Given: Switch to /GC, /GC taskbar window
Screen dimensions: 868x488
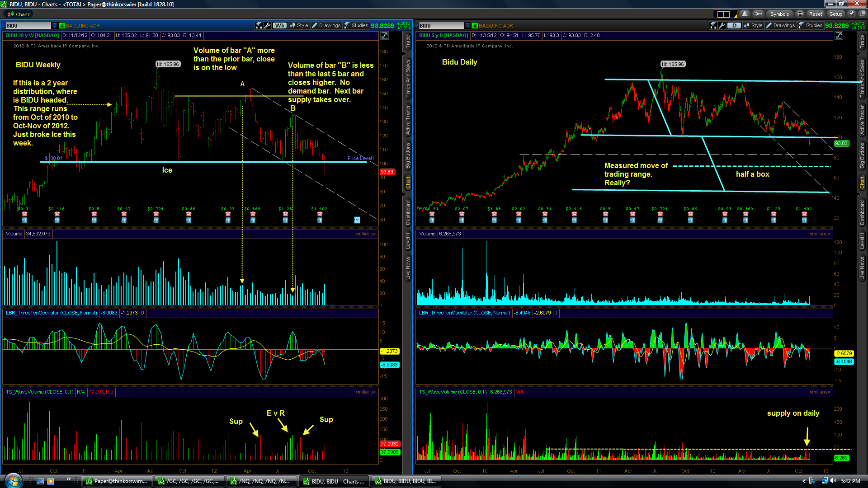Looking at the screenshot, I should tap(189, 481).
